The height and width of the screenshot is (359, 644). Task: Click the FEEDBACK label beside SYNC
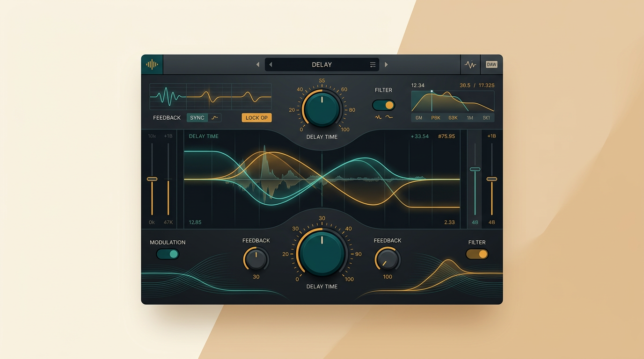pyautogui.click(x=167, y=118)
